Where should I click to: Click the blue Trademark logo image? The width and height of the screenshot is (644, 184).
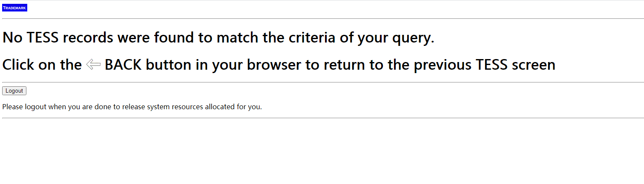pos(14,8)
